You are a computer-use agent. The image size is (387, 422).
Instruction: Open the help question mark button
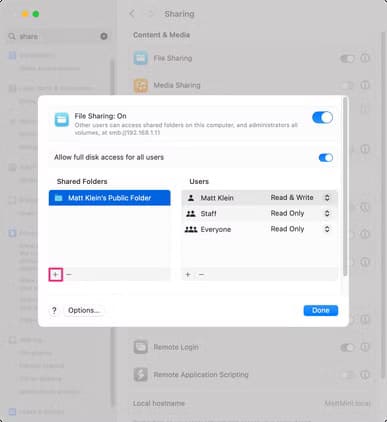tap(54, 311)
